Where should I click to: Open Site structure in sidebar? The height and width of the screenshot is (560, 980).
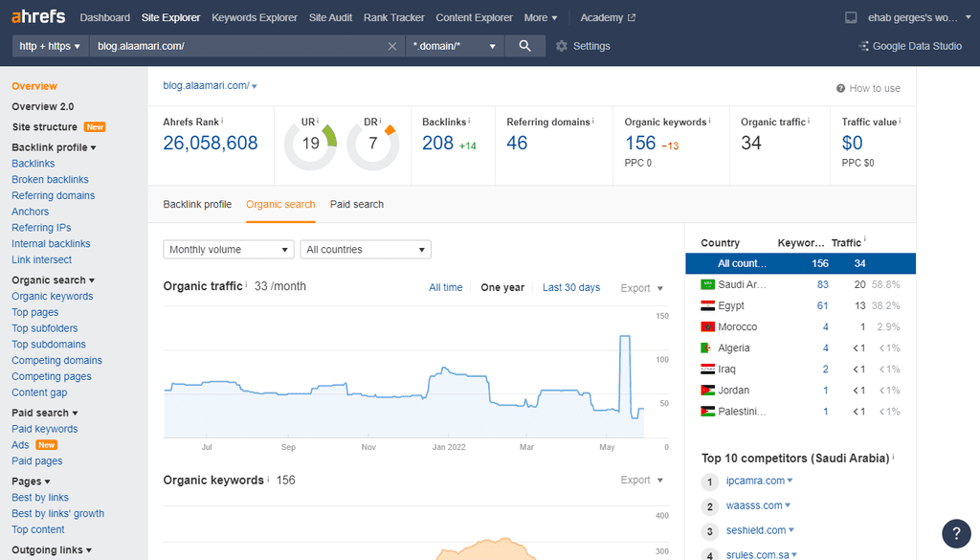click(44, 127)
